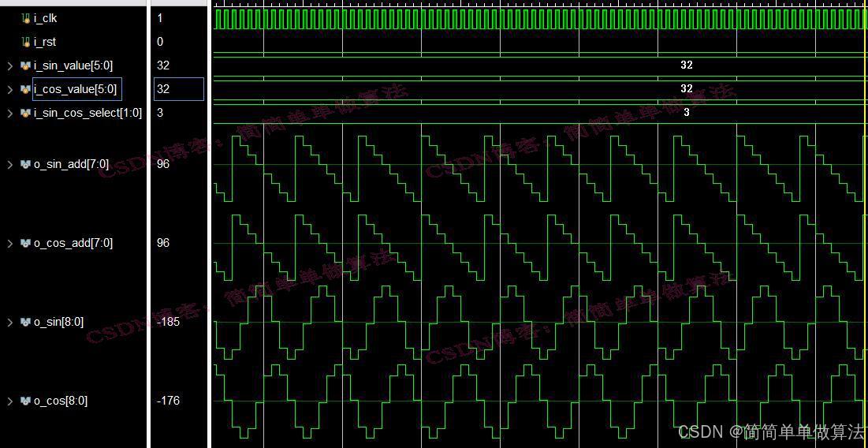Click the 32 label on i_sin_value waveform
868x448 pixels.
point(687,65)
